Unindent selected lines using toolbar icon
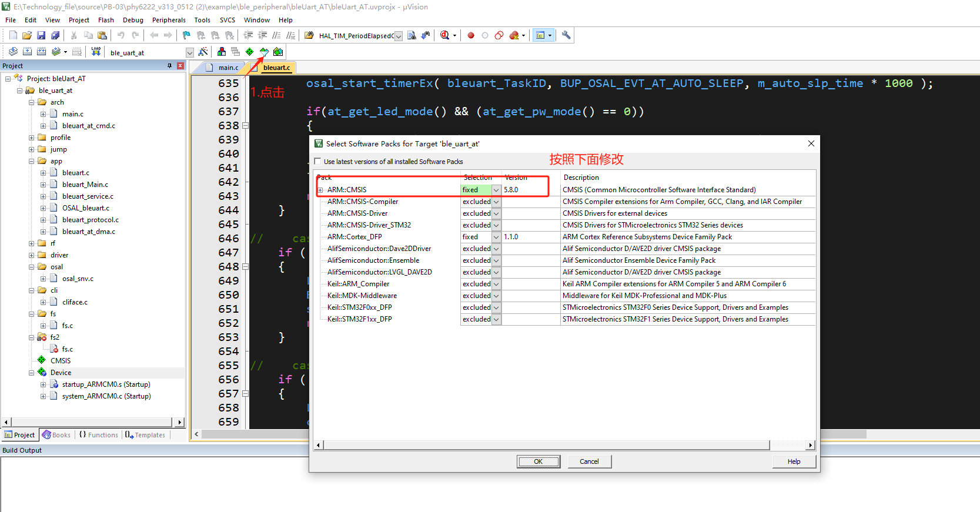980x512 pixels. (262, 35)
